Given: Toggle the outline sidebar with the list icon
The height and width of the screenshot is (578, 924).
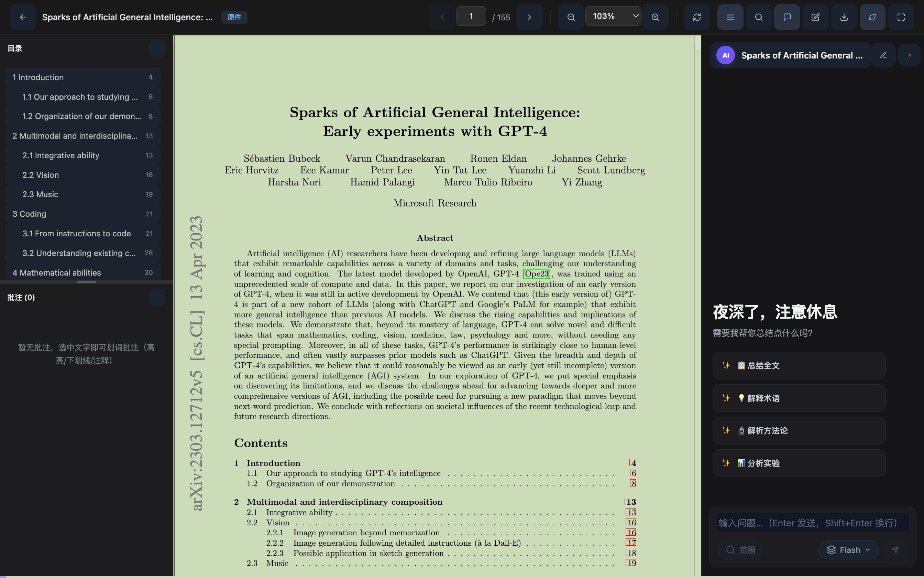Looking at the screenshot, I should pos(730,17).
